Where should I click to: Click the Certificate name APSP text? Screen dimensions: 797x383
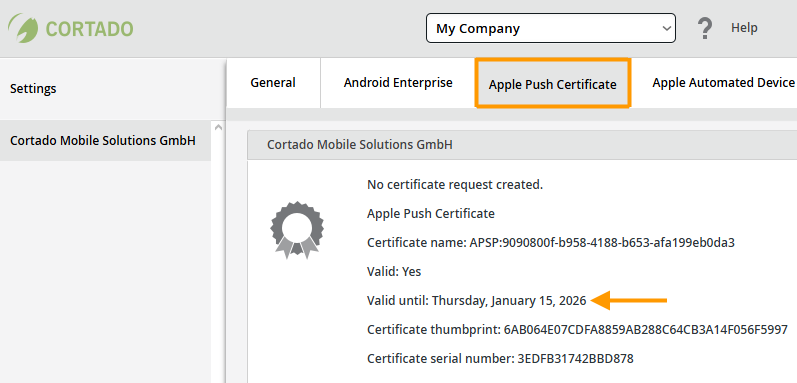tap(550, 242)
